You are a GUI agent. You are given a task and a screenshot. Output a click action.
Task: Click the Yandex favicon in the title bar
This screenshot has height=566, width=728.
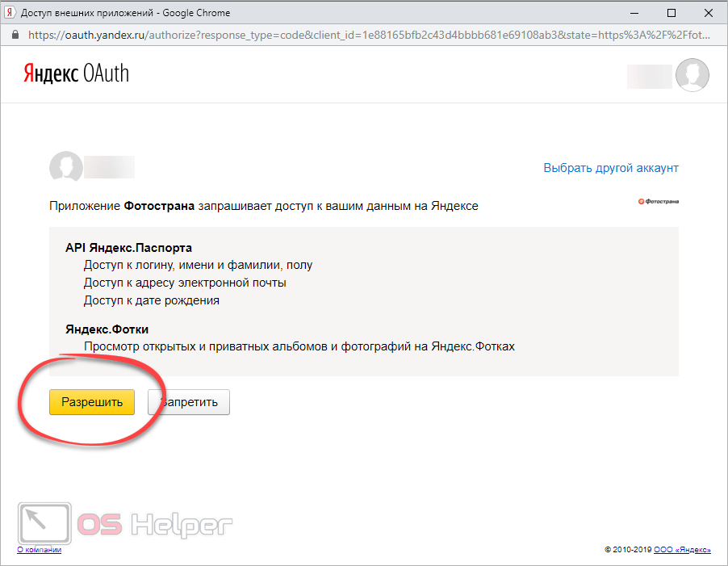point(10,13)
